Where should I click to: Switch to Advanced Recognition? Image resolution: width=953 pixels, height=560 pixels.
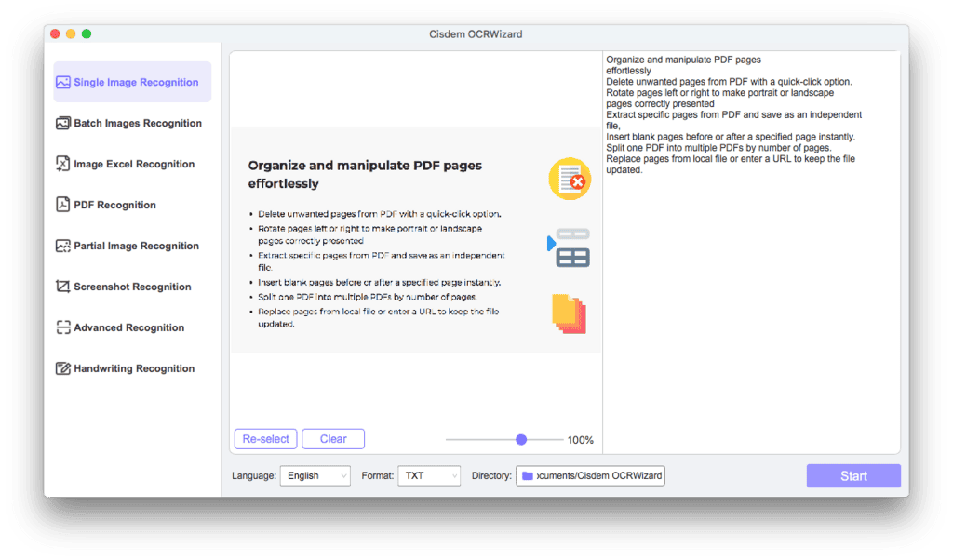click(x=132, y=327)
